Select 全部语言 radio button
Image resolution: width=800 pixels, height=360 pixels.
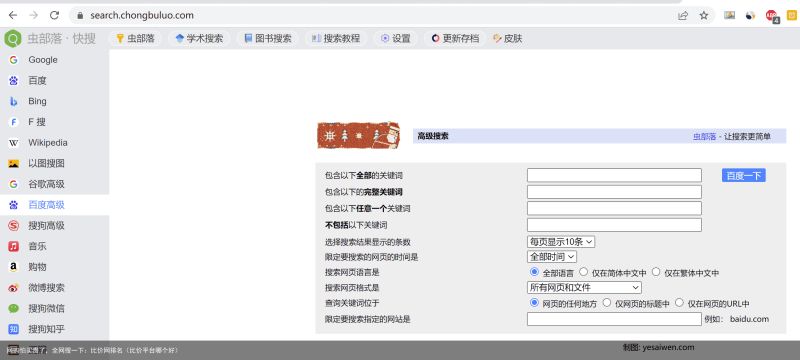(534, 272)
